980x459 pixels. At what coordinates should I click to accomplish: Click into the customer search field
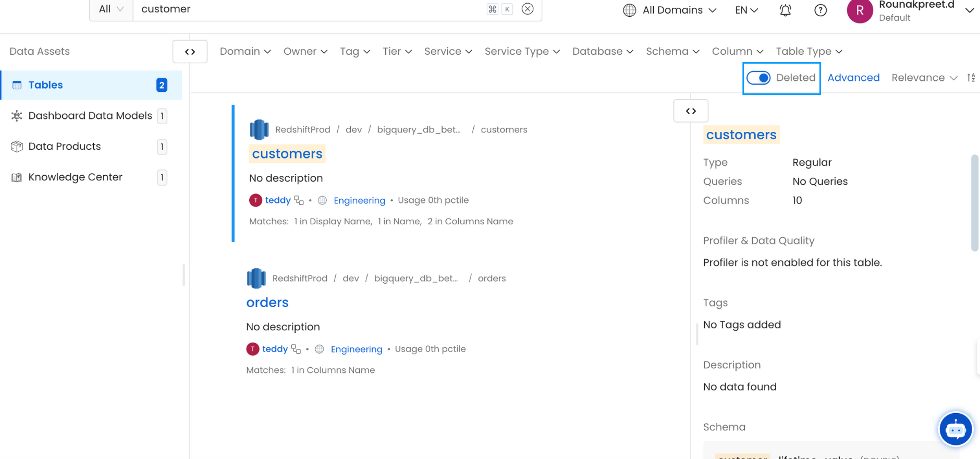pyautogui.click(x=308, y=9)
